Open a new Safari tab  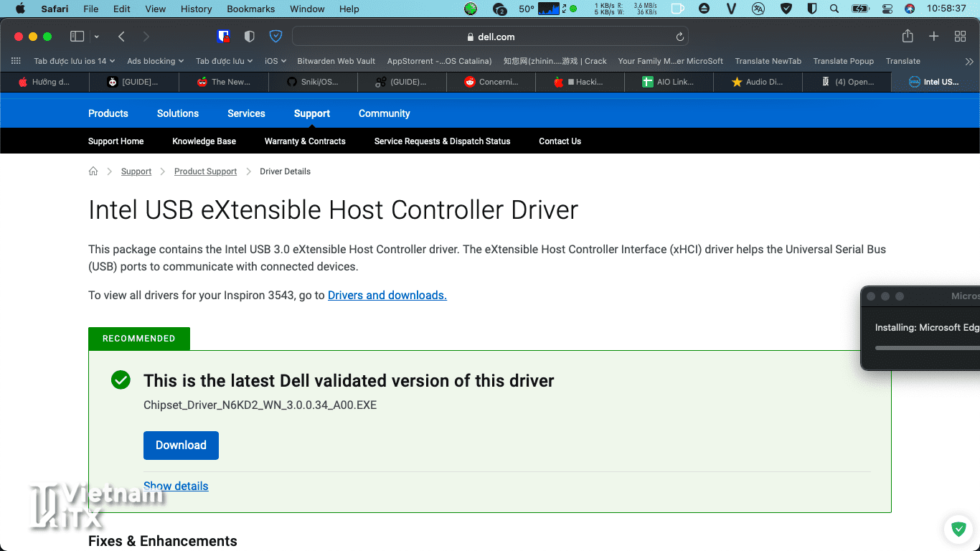point(933,37)
